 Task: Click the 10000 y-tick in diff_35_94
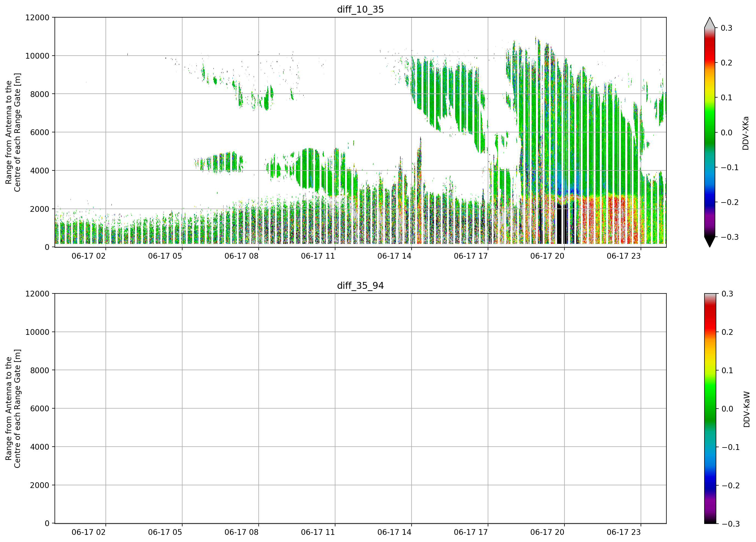(37, 332)
